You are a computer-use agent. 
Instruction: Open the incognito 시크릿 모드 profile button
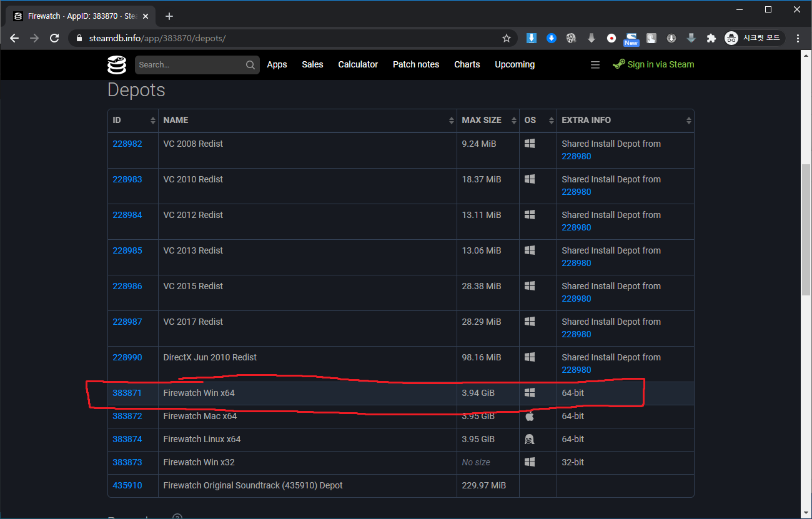click(754, 38)
